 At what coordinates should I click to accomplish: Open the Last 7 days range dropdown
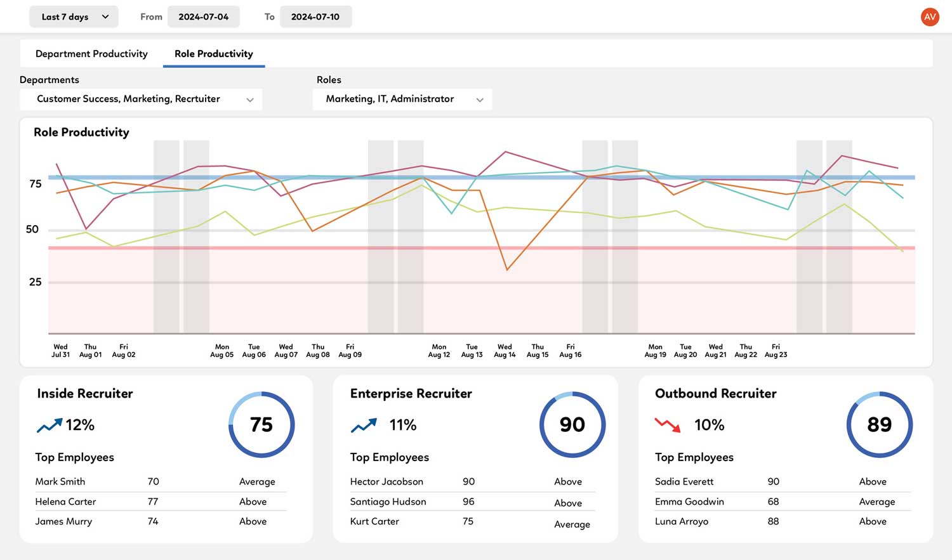coord(74,17)
